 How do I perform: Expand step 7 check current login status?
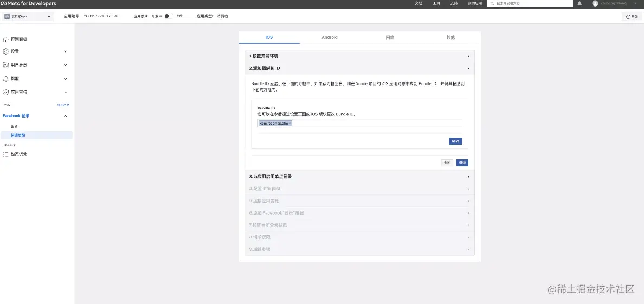[x=360, y=225]
